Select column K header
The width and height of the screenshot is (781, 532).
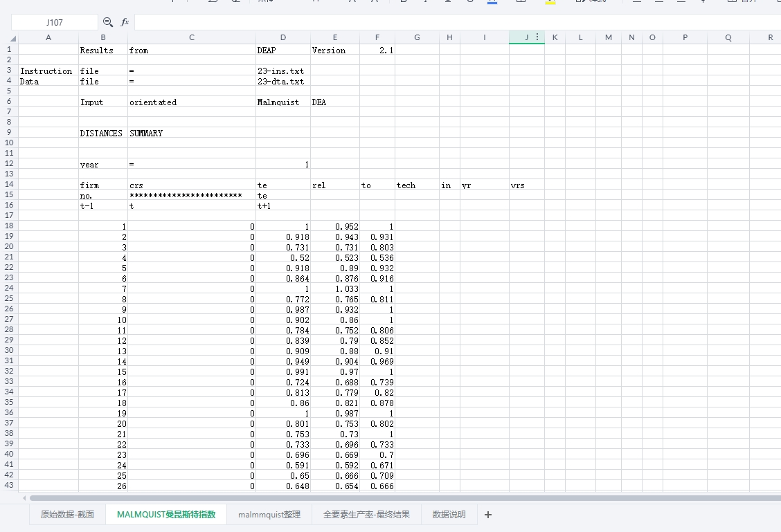[x=555, y=38]
